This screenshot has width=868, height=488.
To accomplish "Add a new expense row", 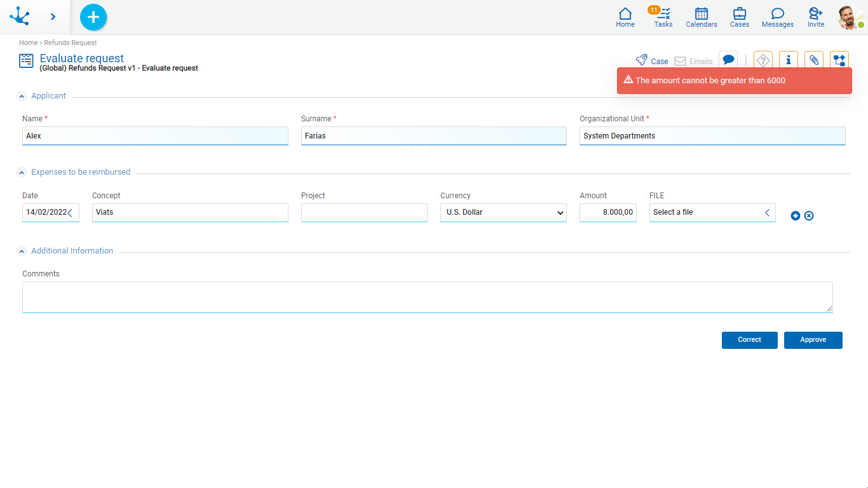I will [x=795, y=216].
